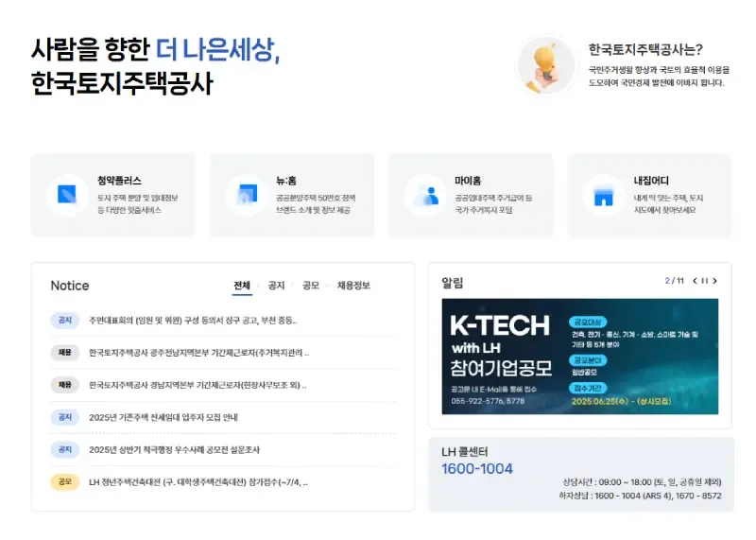
Task: Click the 공지 badge on 주민대표회의 row
Action: click(65, 320)
